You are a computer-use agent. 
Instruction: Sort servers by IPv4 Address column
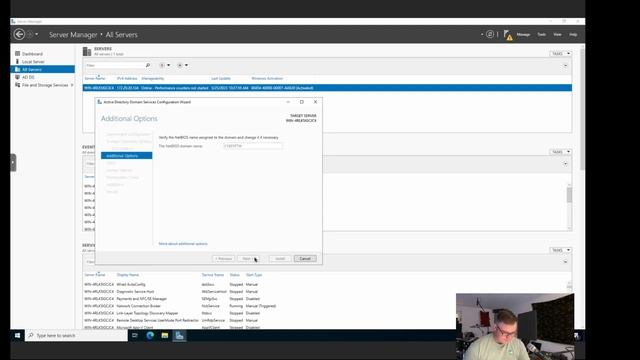(x=127, y=78)
